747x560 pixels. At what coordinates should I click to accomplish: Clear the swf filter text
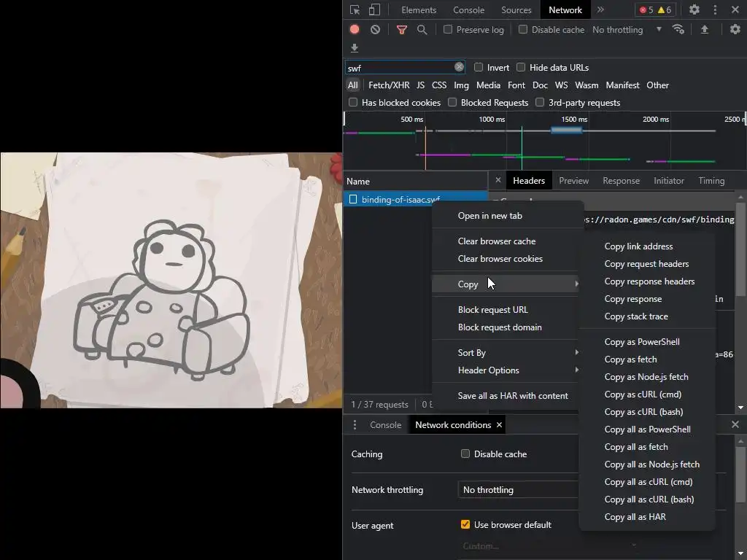(459, 67)
